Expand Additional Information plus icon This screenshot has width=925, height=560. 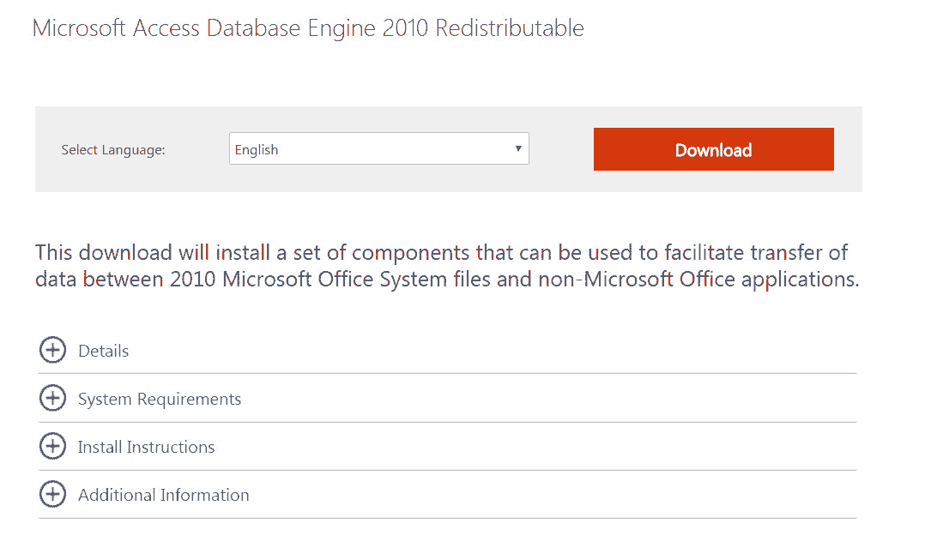click(x=52, y=495)
